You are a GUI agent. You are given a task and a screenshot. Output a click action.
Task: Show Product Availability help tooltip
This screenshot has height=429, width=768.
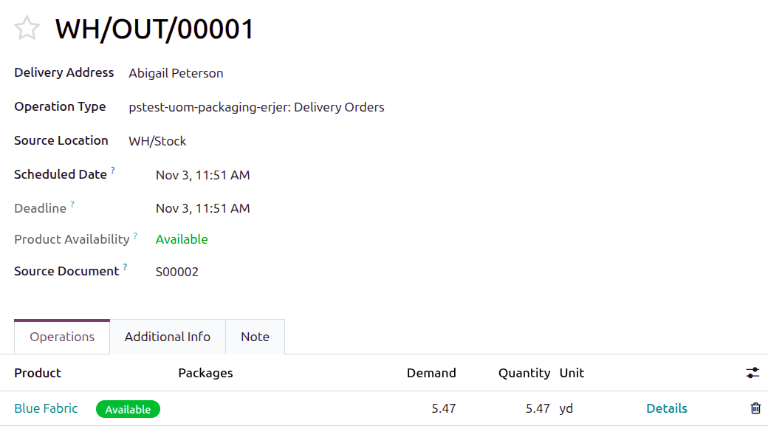pos(135,236)
